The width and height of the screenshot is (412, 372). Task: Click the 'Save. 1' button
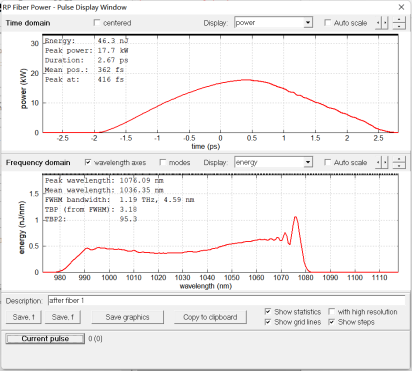pos(24,317)
